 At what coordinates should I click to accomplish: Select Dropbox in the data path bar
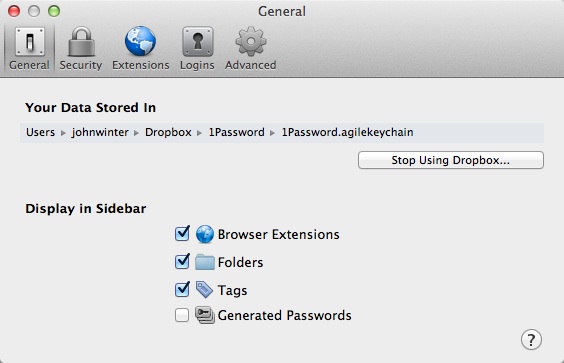(x=168, y=132)
